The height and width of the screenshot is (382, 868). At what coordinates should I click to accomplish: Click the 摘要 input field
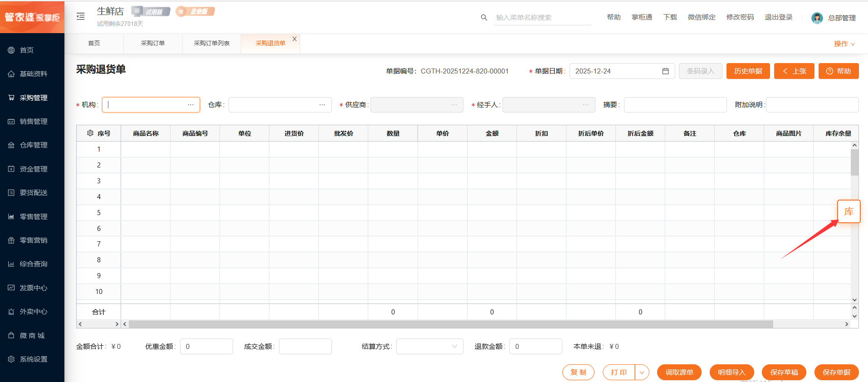675,105
